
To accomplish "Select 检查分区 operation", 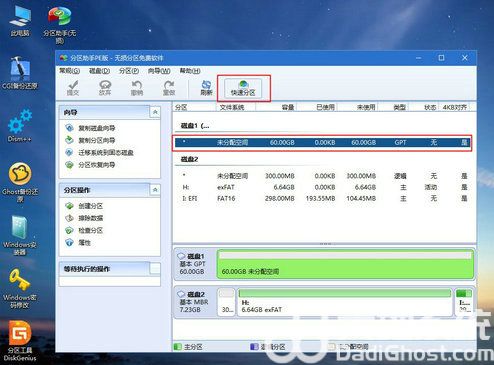I will pos(90,230).
